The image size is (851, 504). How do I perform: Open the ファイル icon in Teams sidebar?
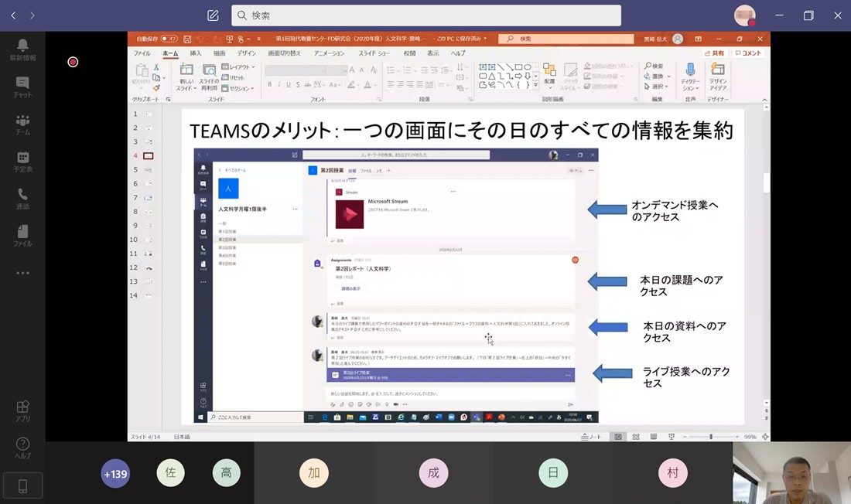22,236
